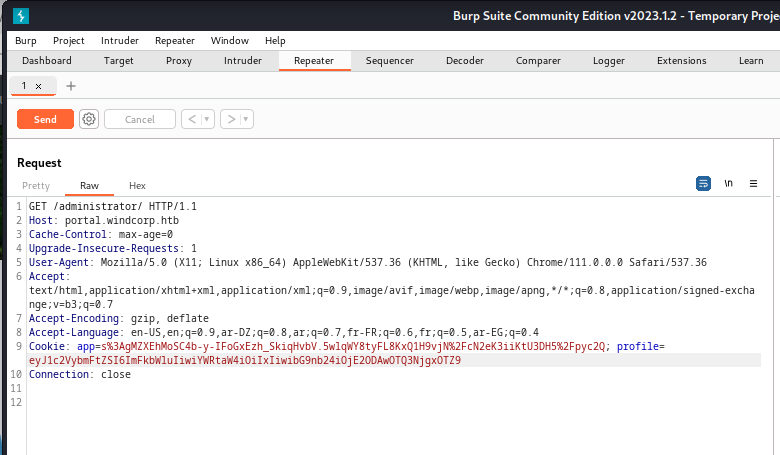Image resolution: width=780 pixels, height=455 pixels.
Task: Close Repeater tab 1 with the x
Action: [39, 87]
